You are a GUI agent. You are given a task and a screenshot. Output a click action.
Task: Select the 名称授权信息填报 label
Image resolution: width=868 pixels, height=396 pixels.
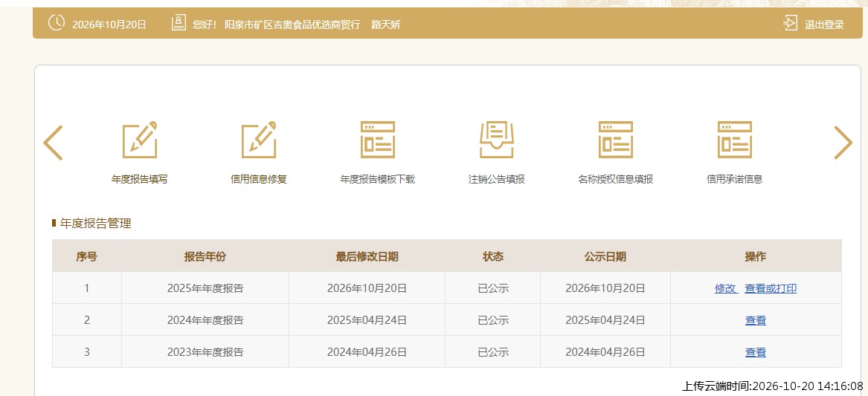(616, 179)
